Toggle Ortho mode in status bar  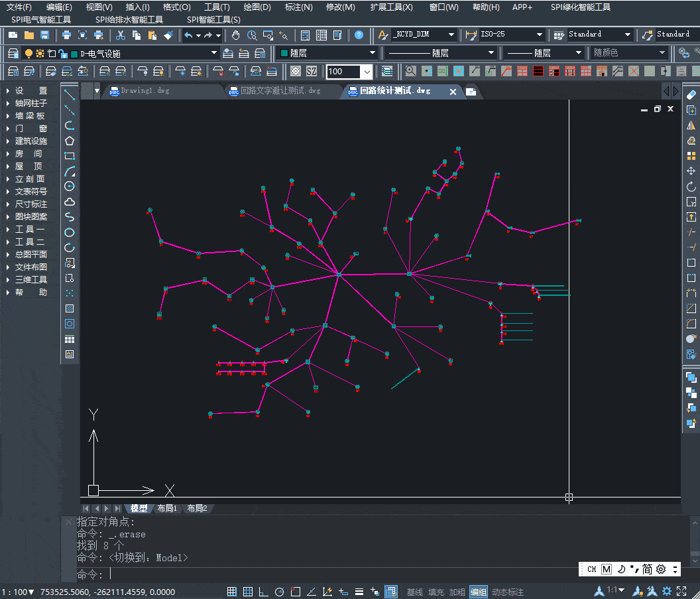tap(263, 592)
